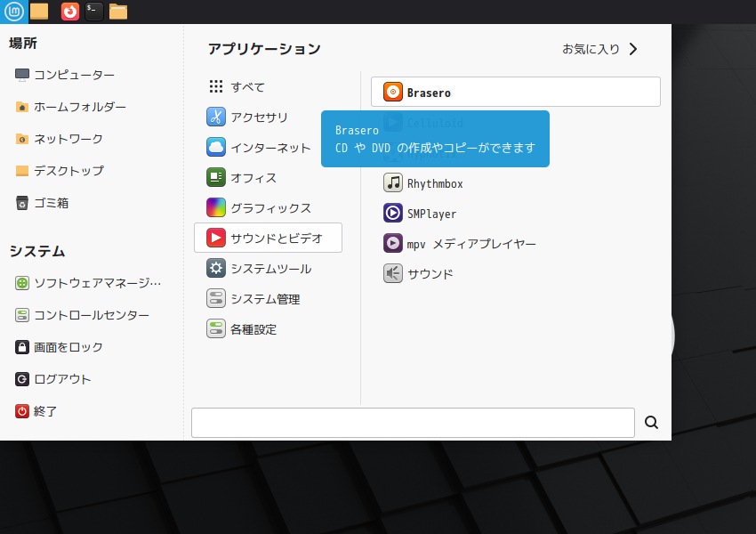Image resolution: width=756 pixels, height=534 pixels.
Task: Launch the Rhythmbox entry
Action: [x=435, y=184]
